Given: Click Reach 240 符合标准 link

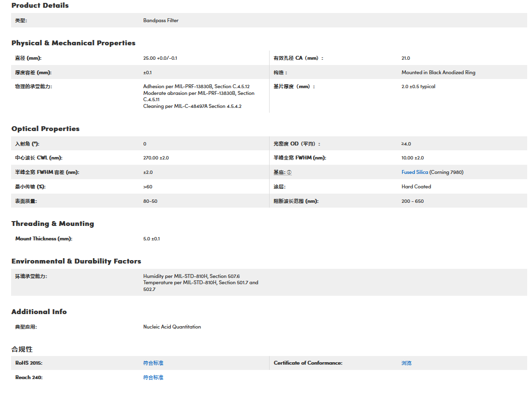Looking at the screenshot, I should 153,378.
